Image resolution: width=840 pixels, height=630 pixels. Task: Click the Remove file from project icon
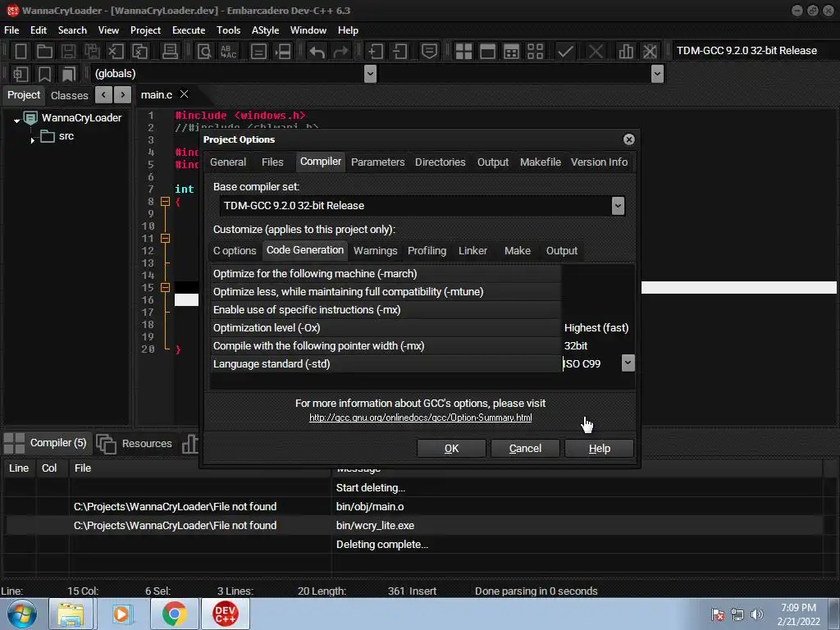(399, 51)
